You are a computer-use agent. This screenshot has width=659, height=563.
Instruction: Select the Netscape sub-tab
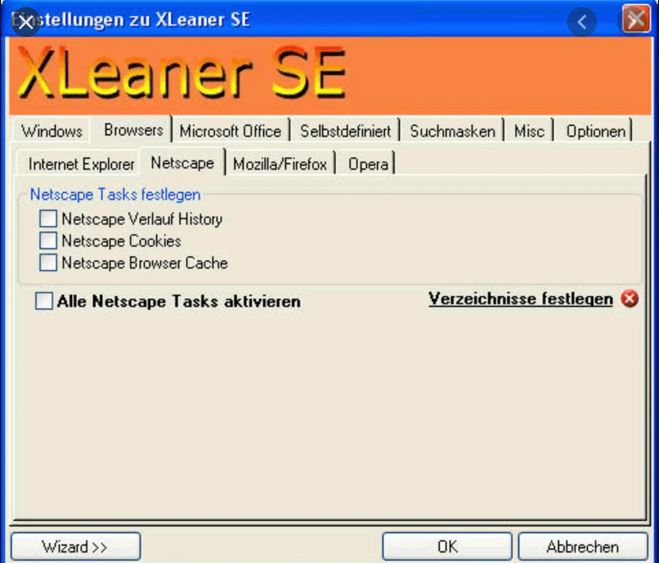pos(182,163)
